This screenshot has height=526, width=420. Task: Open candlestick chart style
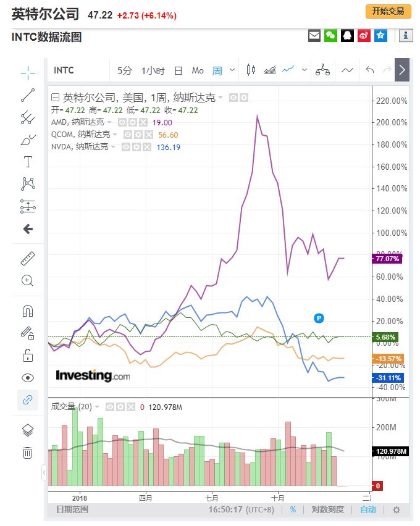(251, 70)
